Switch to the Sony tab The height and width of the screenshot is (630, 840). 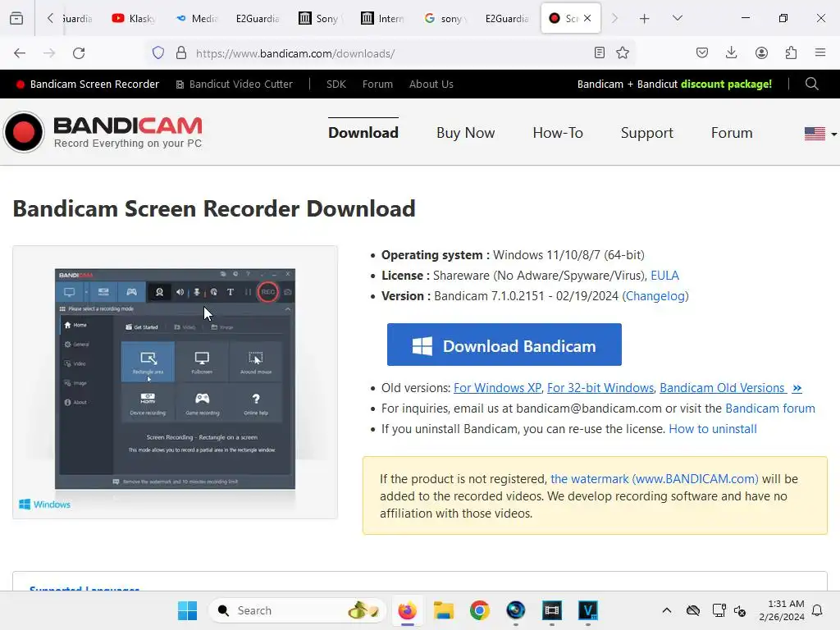click(321, 18)
